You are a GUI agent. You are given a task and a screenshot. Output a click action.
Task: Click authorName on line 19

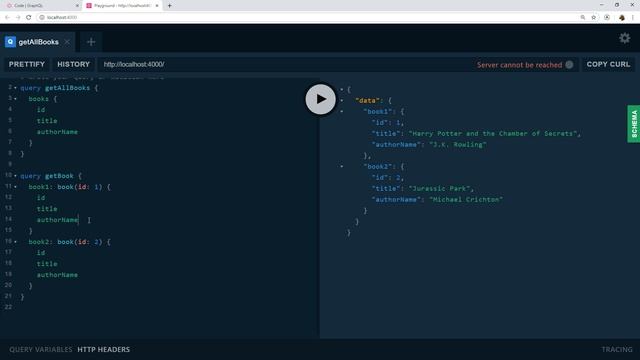coord(57,275)
